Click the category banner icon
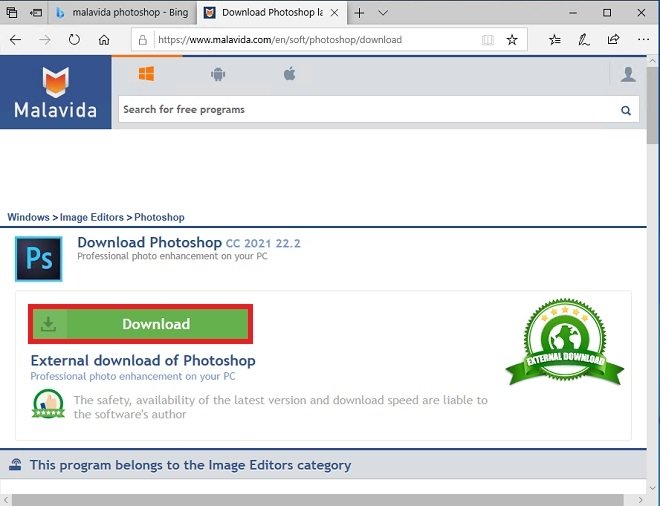660x506 pixels. click(16, 464)
